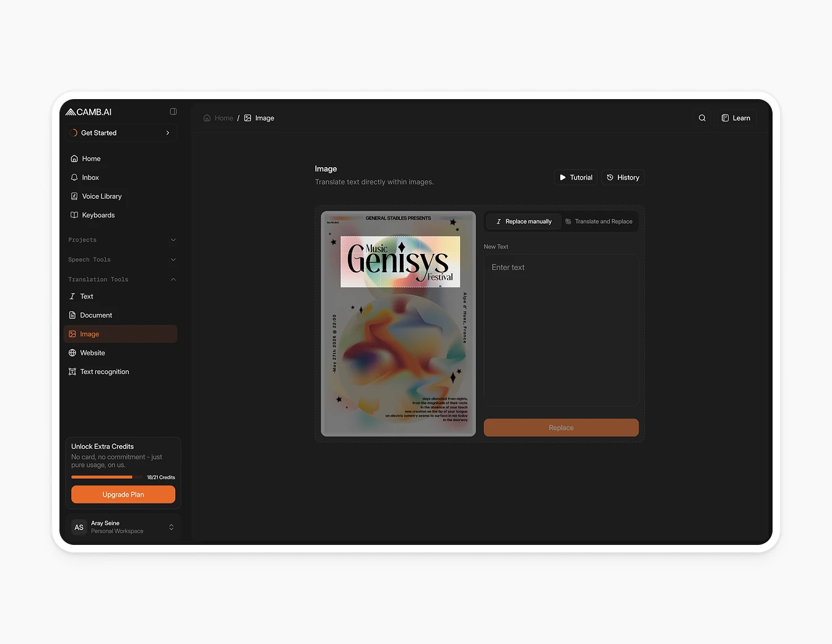The width and height of the screenshot is (832, 644).
Task: Switch to Translate and Replace mode
Action: (599, 221)
